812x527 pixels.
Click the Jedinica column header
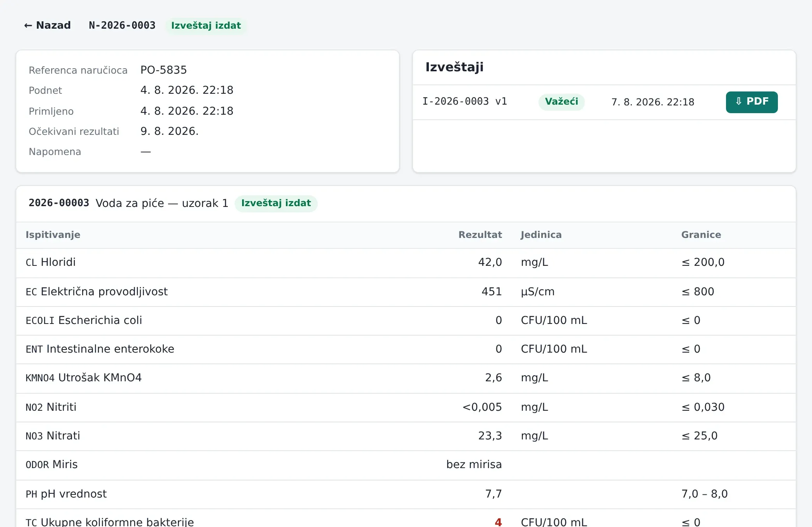(541, 235)
